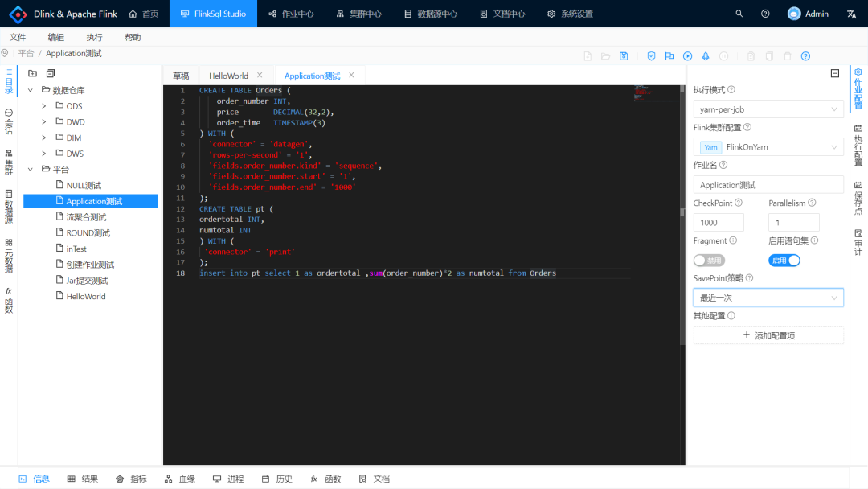Click the pause job toolbar icon
This screenshot has height=489, width=868.
coord(723,56)
